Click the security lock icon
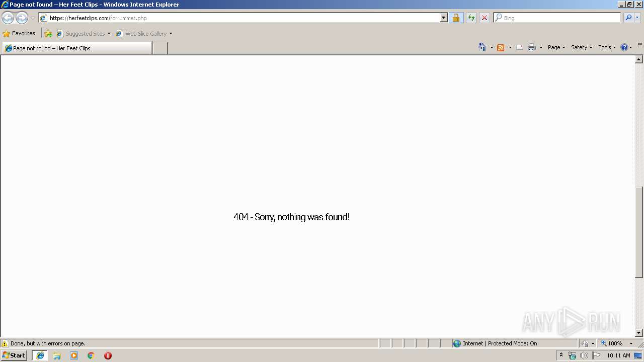The height and width of the screenshot is (362, 644). [x=456, y=18]
